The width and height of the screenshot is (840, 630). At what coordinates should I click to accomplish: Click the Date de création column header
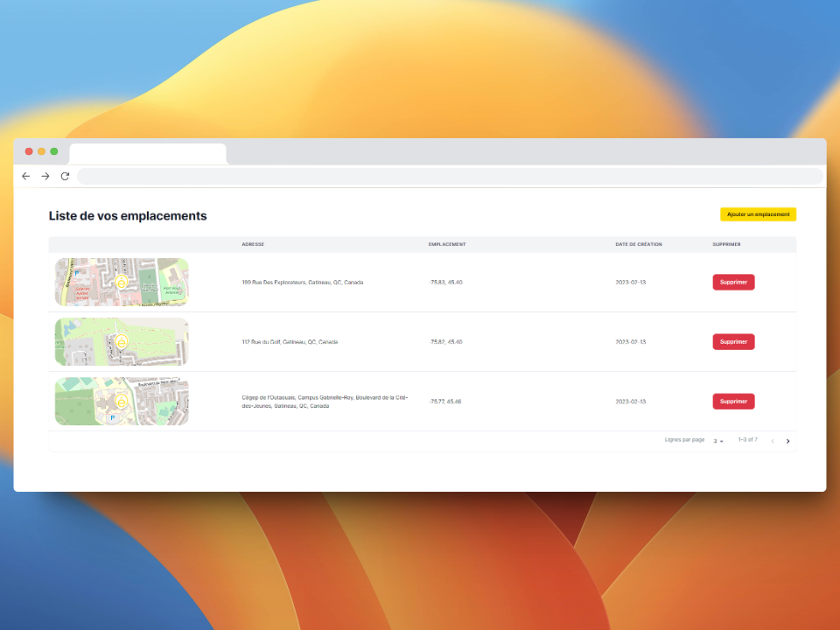click(x=639, y=244)
